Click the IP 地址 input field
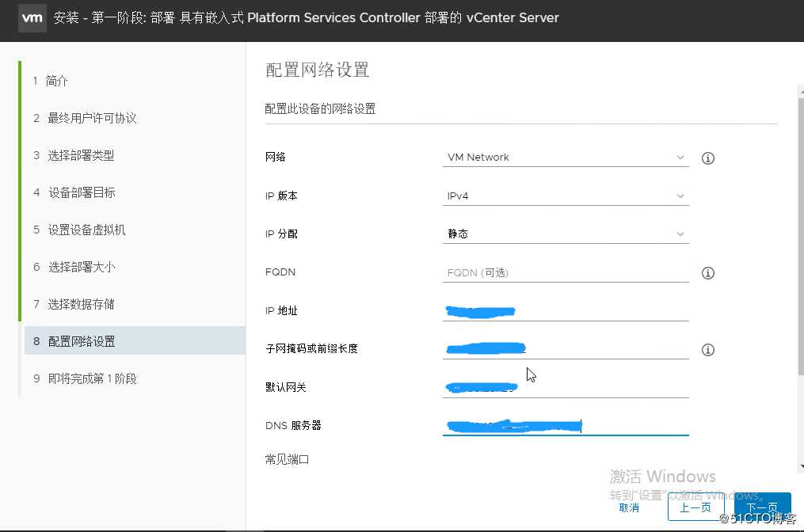The image size is (804, 532). click(566, 311)
